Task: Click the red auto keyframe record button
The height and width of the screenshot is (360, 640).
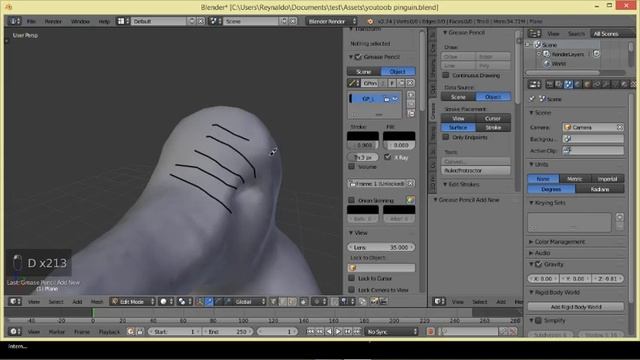Action: point(430,331)
